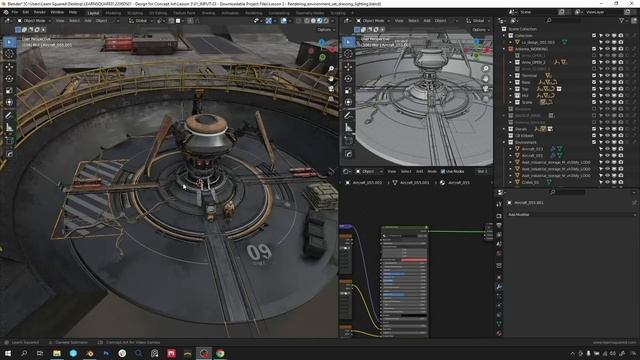Screen dimensions: 640x360
Task: Open the Tool properties tab
Action: (x=499, y=204)
